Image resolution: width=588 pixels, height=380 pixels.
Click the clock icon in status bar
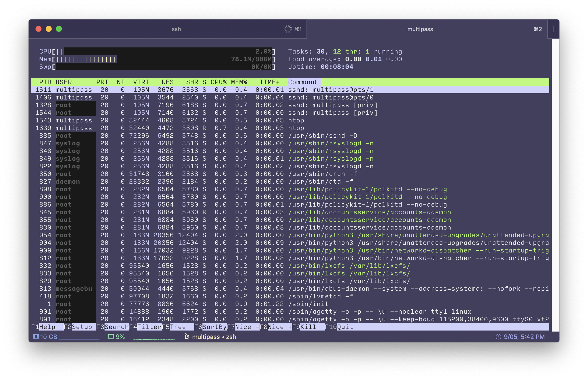point(498,337)
